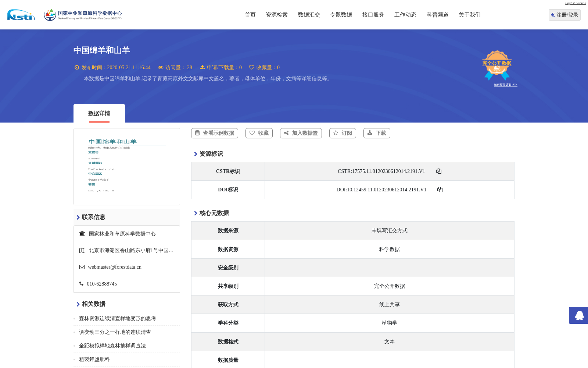This screenshot has width=588, height=368.
Task: Click the 未填写汇交方式 cell
Action: [390, 231]
